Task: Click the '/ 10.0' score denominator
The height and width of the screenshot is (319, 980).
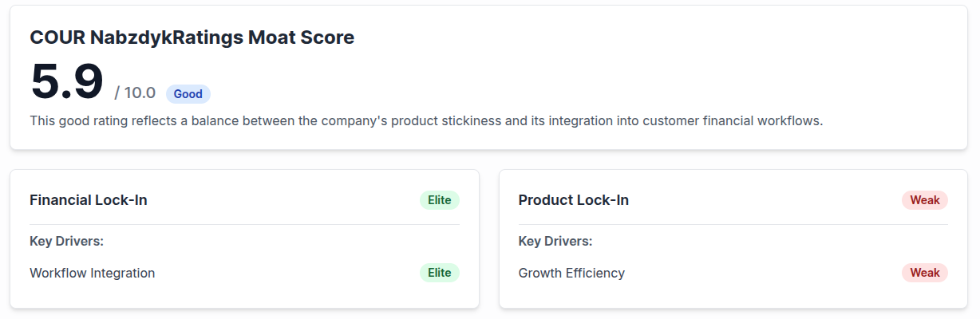Action: click(x=135, y=93)
